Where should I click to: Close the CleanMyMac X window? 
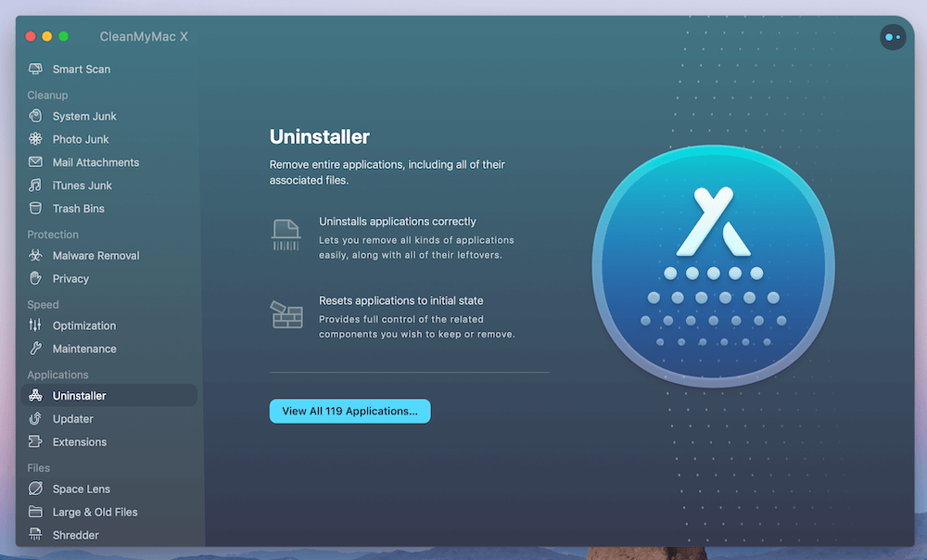click(31, 37)
